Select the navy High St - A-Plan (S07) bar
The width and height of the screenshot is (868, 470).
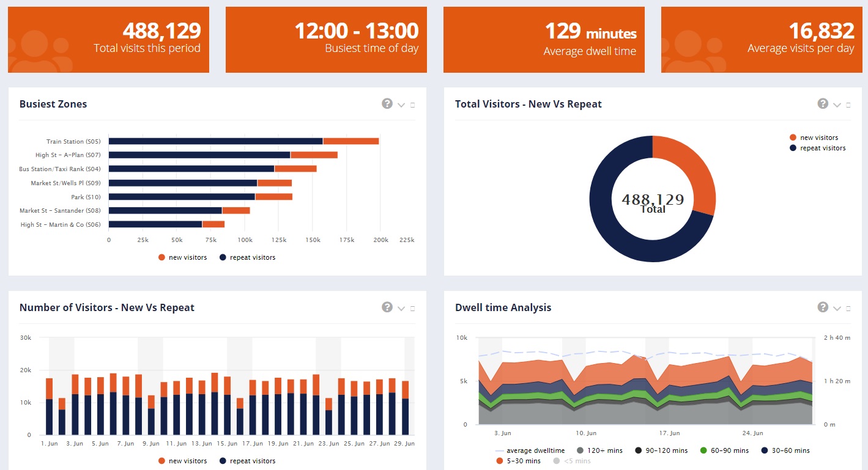[199, 155]
